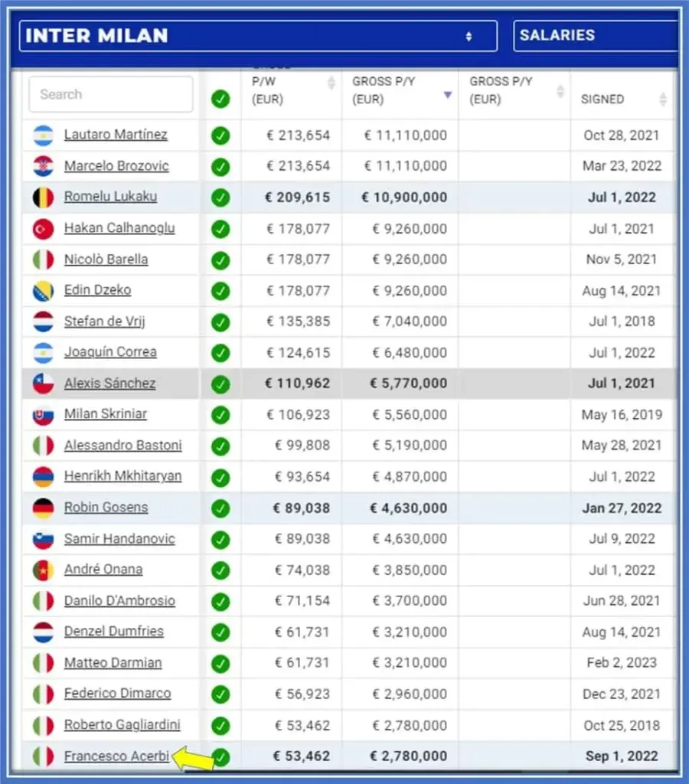Viewport: 689px width, 784px height.
Task: Select the Feb 2, 2023 signed date
Action: click(622, 662)
